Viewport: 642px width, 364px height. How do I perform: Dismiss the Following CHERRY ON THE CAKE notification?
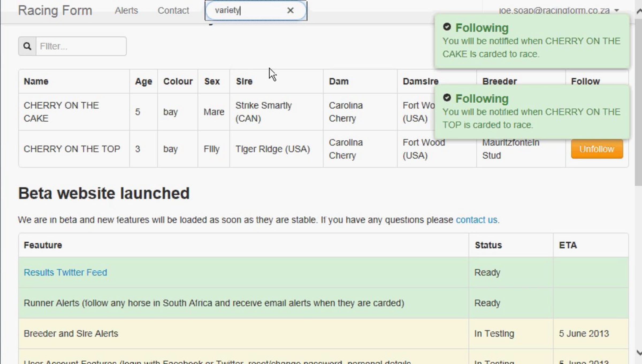click(x=532, y=41)
